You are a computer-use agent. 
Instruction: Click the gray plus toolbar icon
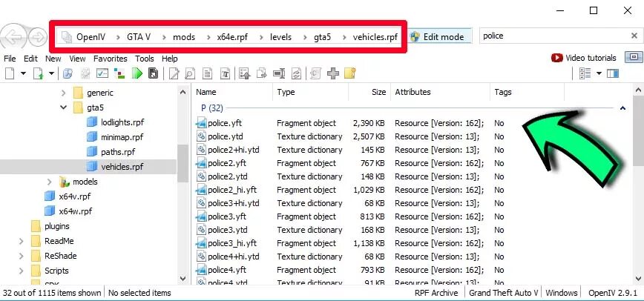click(x=333, y=73)
